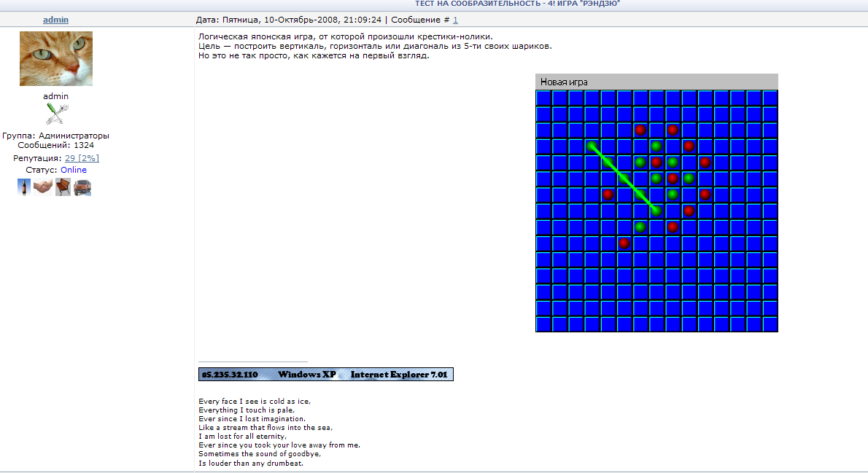Image resolution: width=868 pixels, height=473 pixels.
Task: Click green ball at lower end of green line
Action: click(x=656, y=210)
